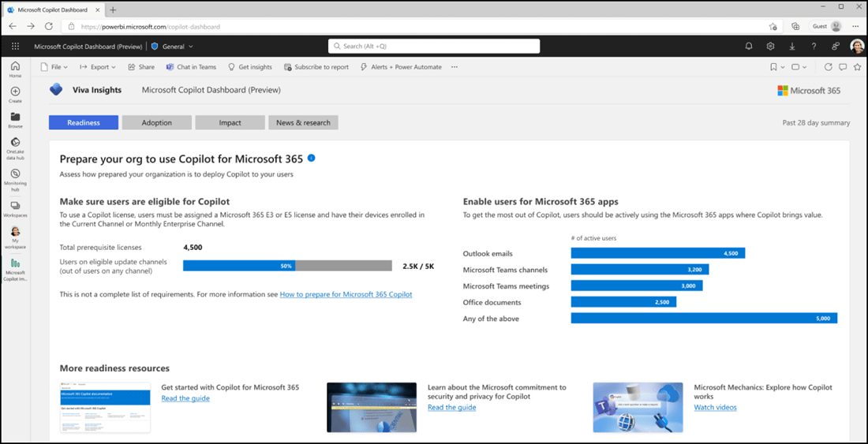Screen dimensions: 868x444
Task: Click in the Search box
Action: point(434,47)
